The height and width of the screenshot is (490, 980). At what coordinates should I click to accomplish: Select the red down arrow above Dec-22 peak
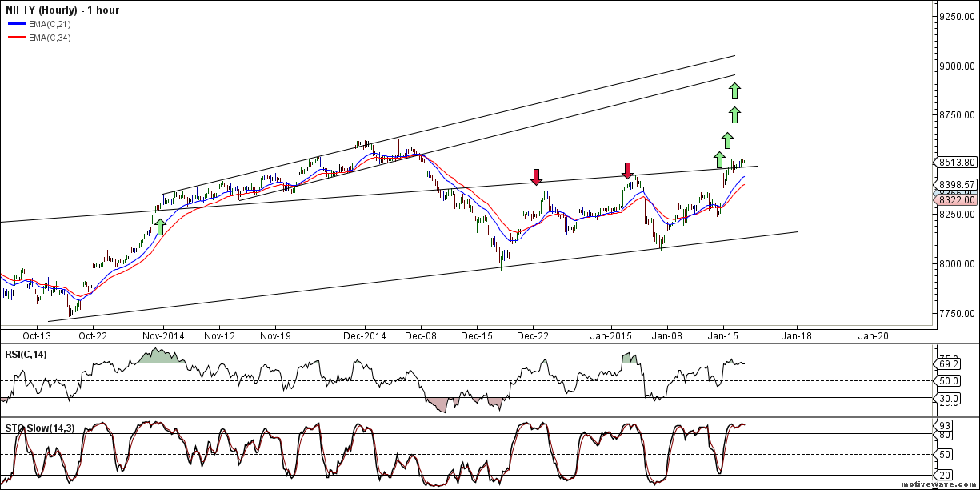click(x=537, y=177)
